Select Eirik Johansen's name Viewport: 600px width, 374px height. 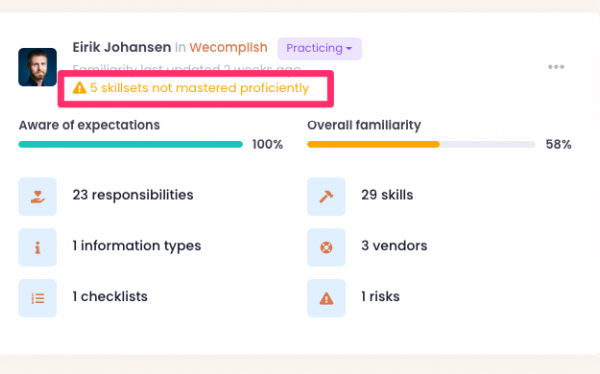[122, 47]
